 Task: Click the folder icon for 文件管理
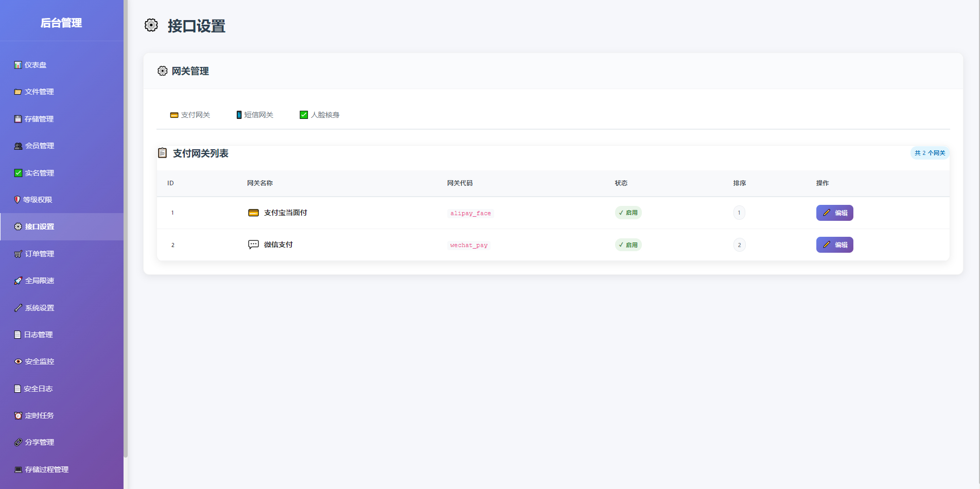click(18, 92)
